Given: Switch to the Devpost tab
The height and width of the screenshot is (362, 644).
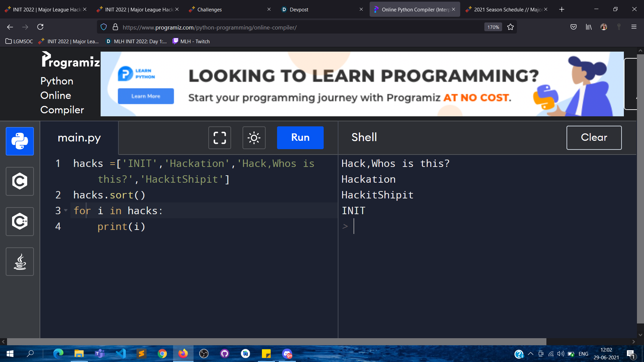Looking at the screenshot, I should [x=299, y=9].
